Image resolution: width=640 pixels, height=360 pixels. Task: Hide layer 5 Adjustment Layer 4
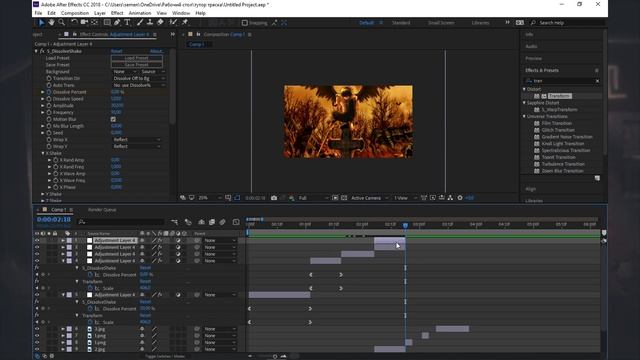[37, 295]
